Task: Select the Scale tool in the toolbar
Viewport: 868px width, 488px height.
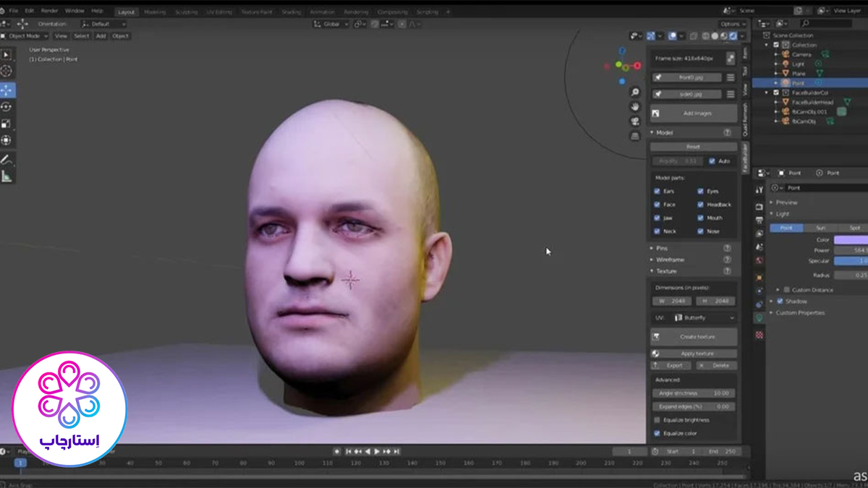Action: [7, 124]
